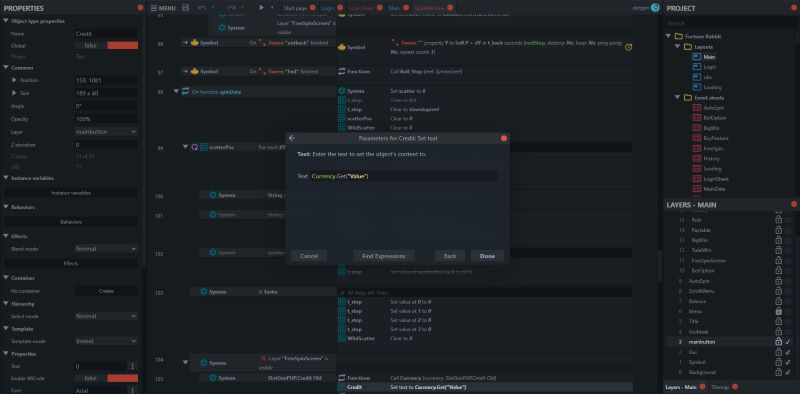Undo the last action in toolbar

(202, 8)
